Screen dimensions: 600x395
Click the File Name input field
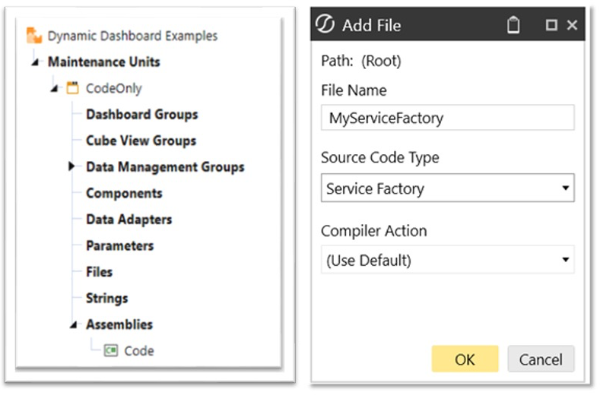point(447,118)
